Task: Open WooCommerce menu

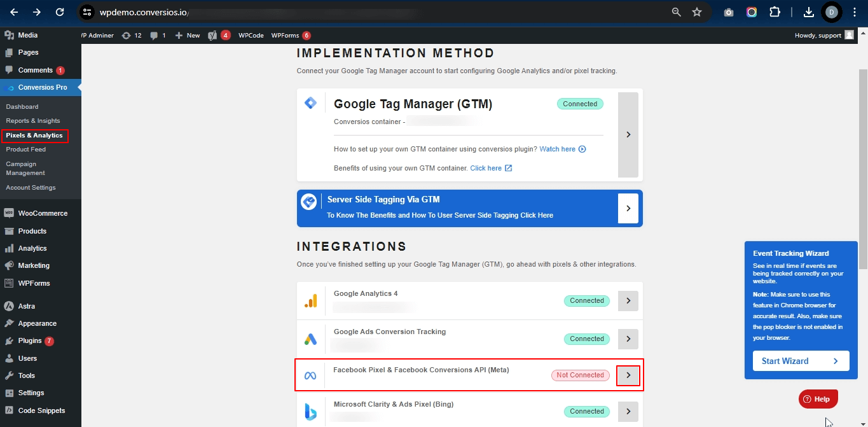Action: pos(41,213)
